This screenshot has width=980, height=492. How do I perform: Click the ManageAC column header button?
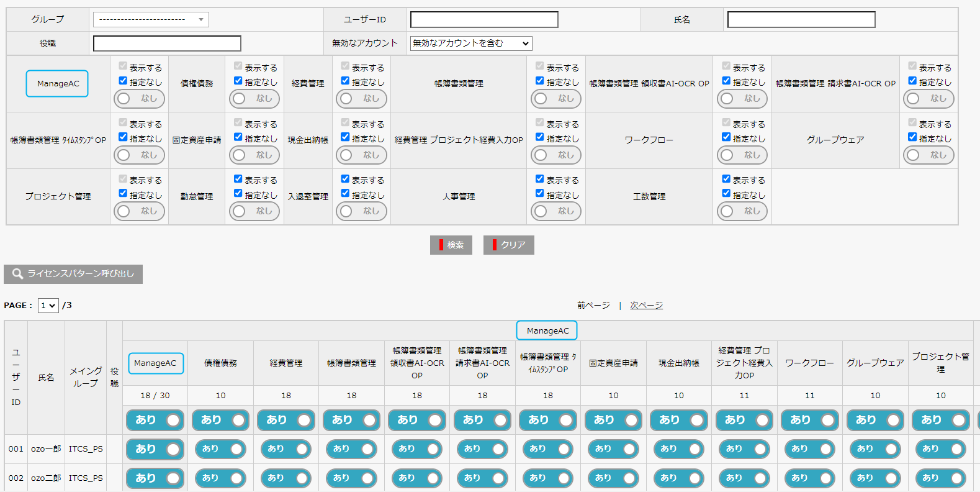156,363
